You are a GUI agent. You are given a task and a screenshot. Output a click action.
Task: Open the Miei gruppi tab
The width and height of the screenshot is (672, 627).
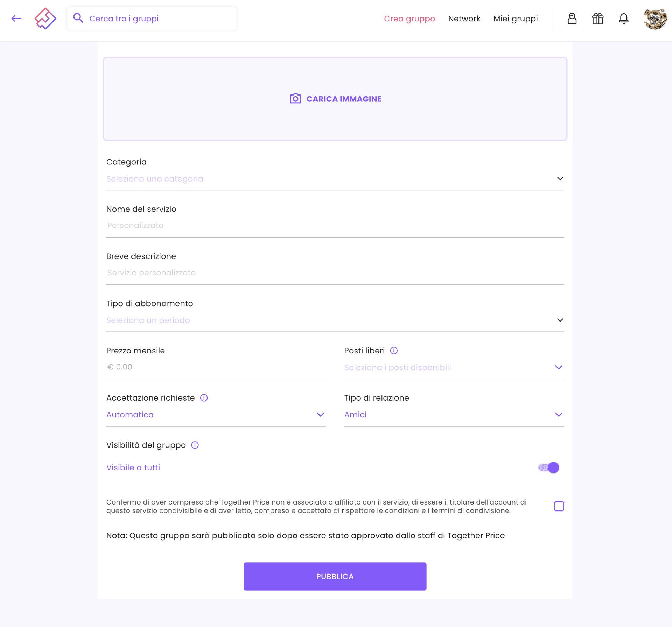[515, 18]
